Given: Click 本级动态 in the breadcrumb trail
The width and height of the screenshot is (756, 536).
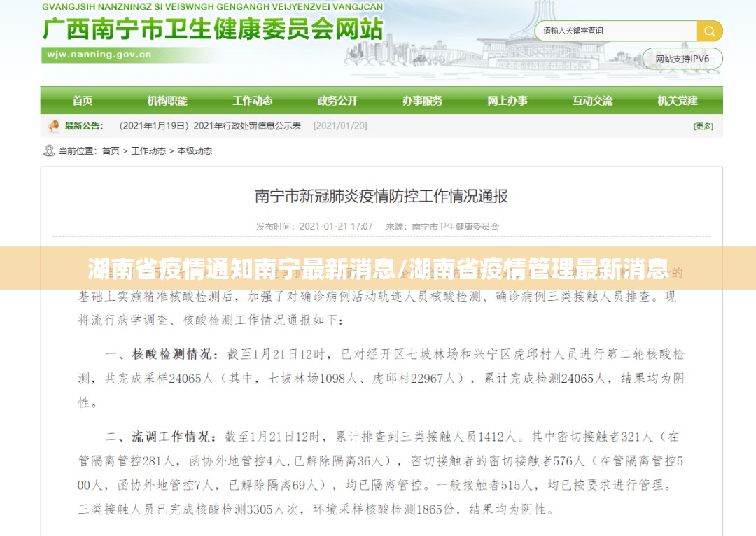Looking at the screenshot, I should pyautogui.click(x=195, y=150).
